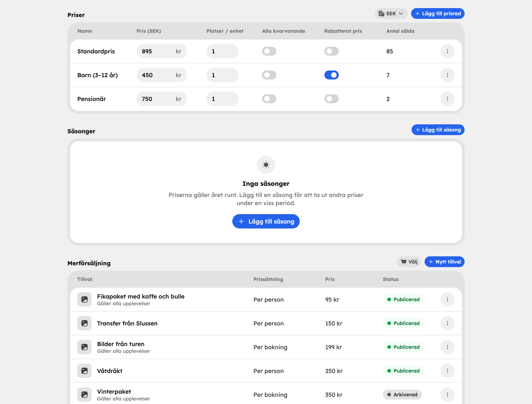Enable Alla kvarvarande for Standardpris
This screenshot has height=404, width=532.
[x=269, y=51]
